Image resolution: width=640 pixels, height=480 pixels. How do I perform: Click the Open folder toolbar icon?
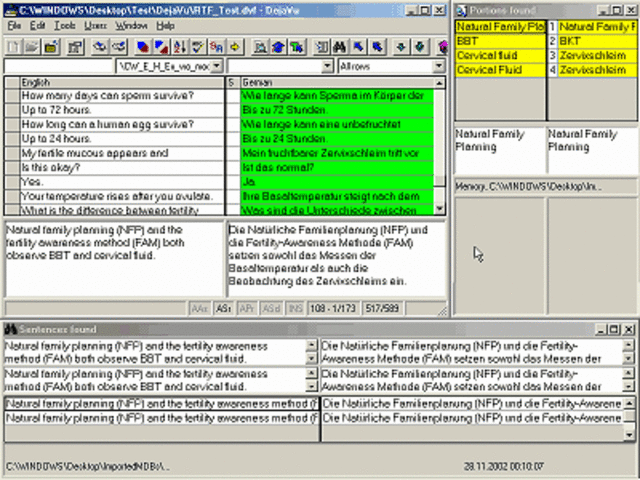32,47
